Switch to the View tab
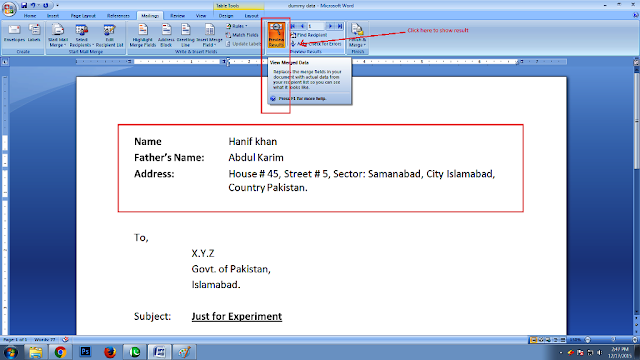 (201, 16)
